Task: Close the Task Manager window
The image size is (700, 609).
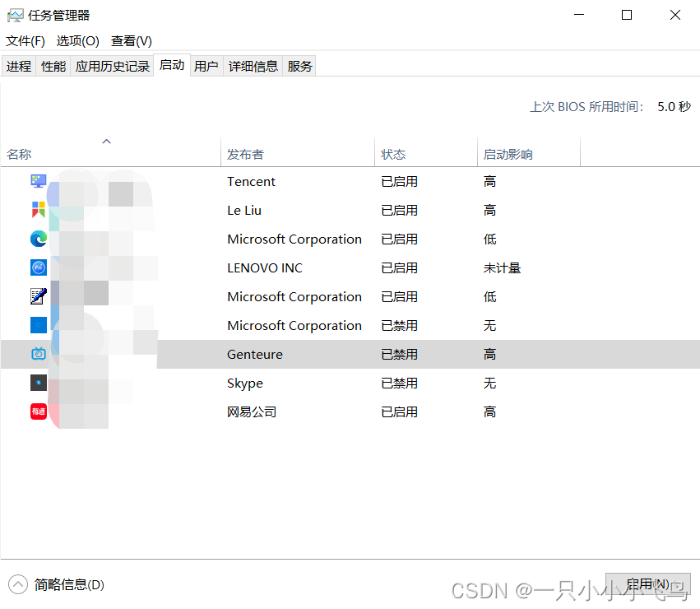Action: [x=675, y=15]
